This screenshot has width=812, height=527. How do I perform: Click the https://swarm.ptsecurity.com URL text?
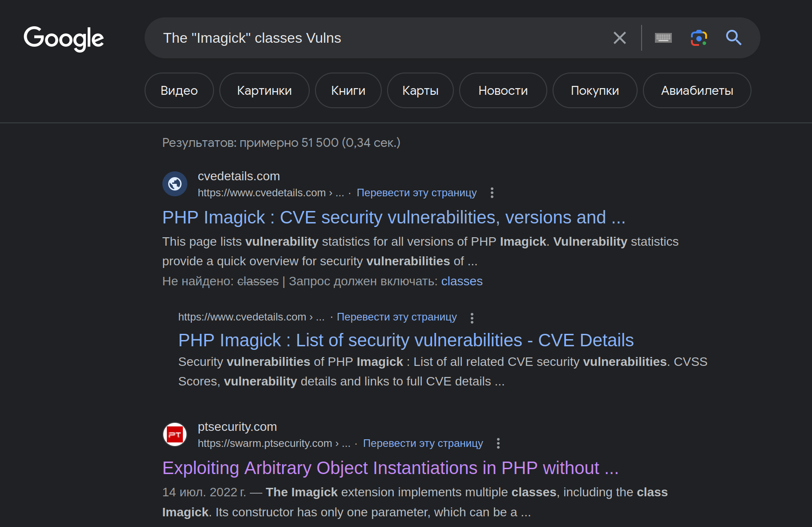(265, 443)
